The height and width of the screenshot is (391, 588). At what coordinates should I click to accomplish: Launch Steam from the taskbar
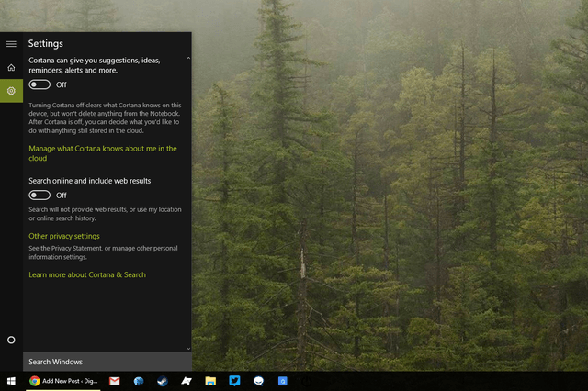pyautogui.click(x=163, y=381)
